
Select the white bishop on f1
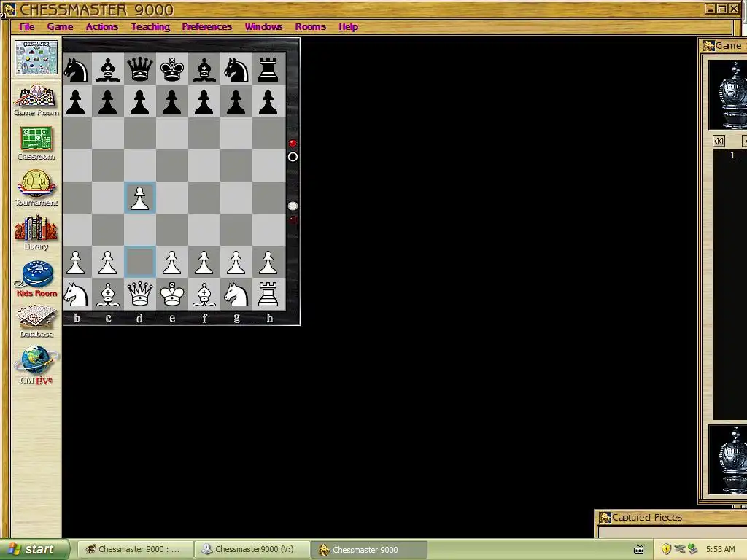(204, 294)
